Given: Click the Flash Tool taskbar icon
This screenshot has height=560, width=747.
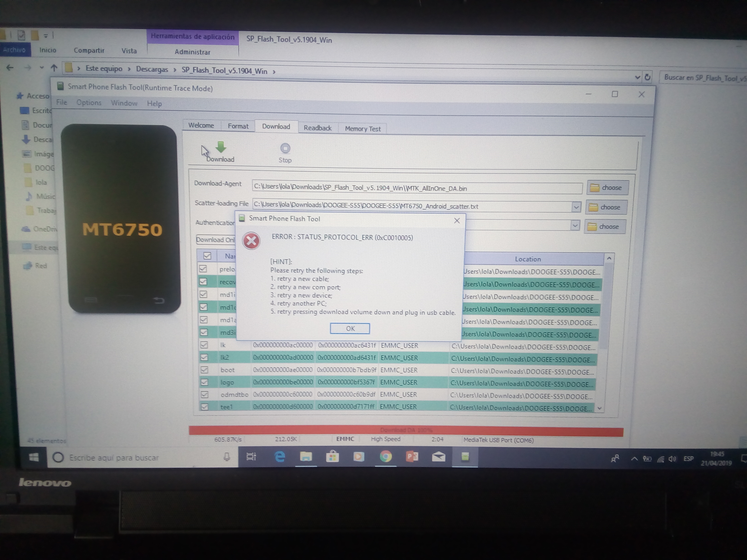Looking at the screenshot, I should (465, 457).
